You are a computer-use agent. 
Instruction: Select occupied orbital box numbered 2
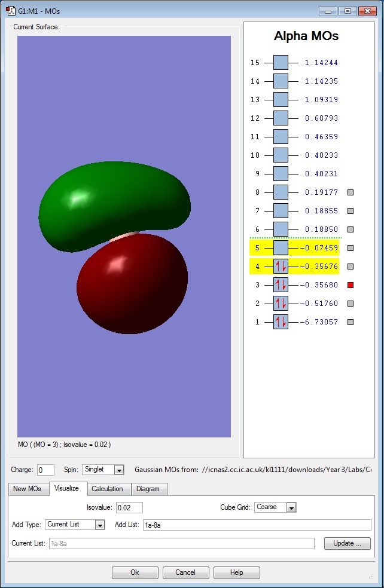(281, 304)
